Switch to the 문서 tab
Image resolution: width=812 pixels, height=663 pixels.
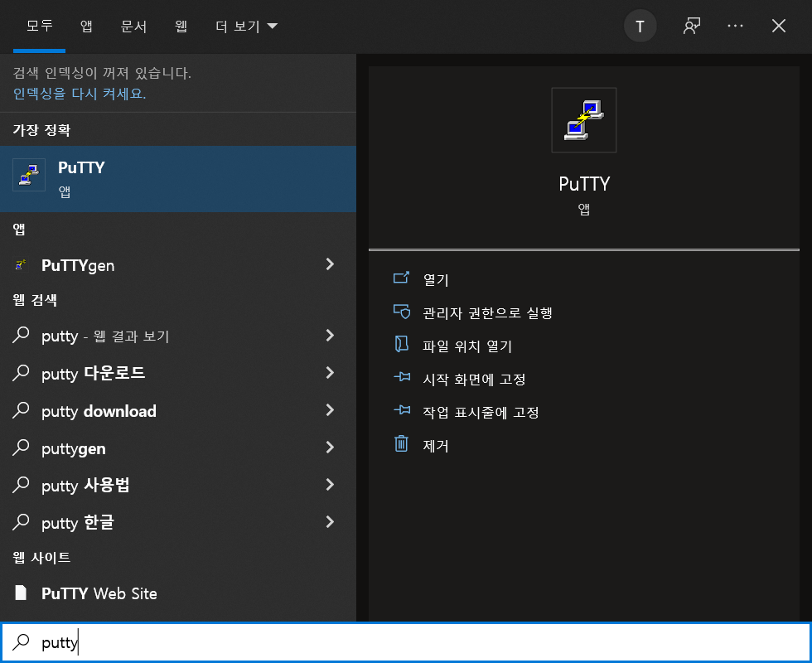[133, 26]
